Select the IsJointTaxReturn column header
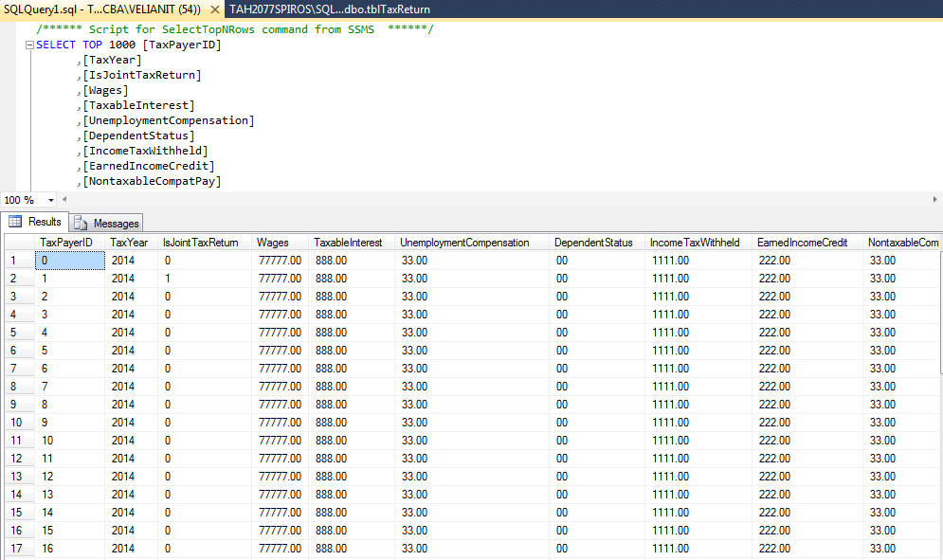 (205, 243)
